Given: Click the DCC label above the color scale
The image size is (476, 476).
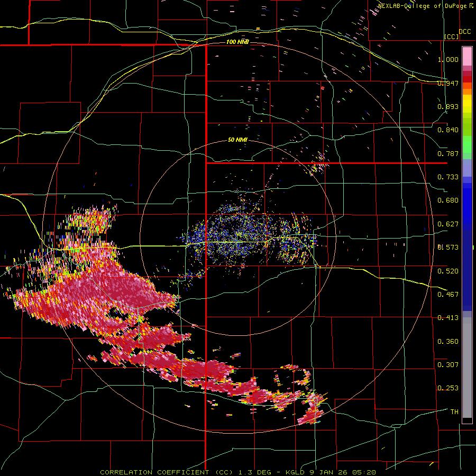Looking at the screenshot, I should [x=464, y=32].
